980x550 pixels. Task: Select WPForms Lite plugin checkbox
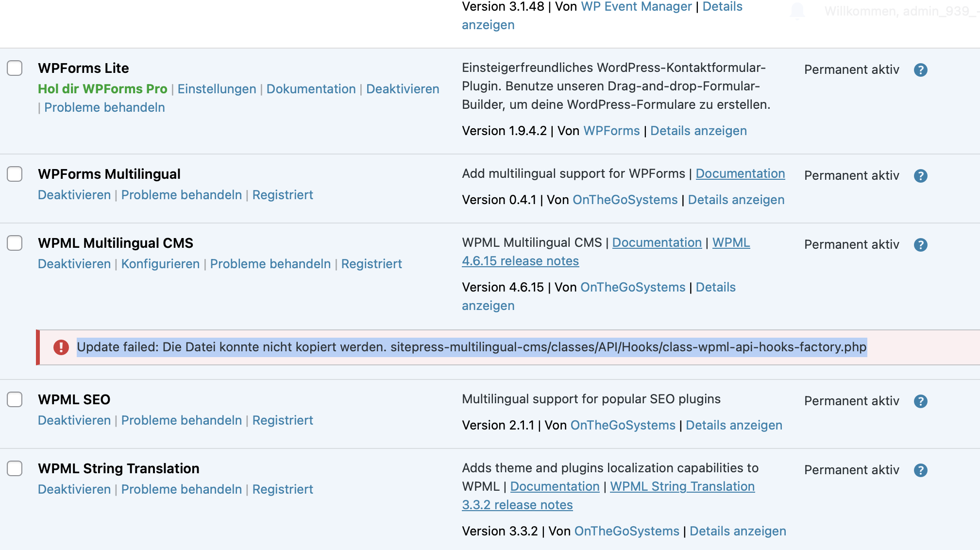[x=15, y=68]
